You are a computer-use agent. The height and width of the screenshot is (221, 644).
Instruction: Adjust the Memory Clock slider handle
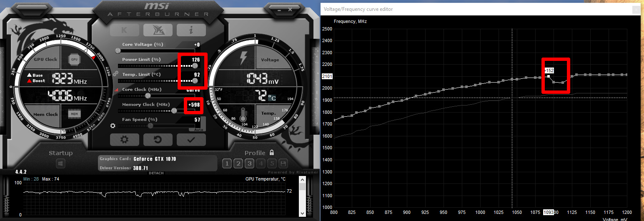coord(174,110)
